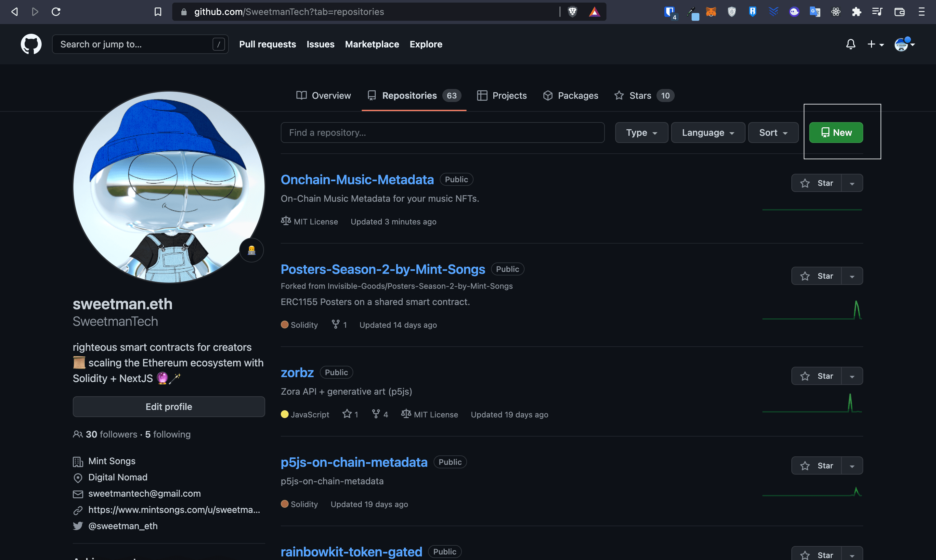Expand star lists dropdown for Posters-Season-2-by-Mint-Songs
Viewport: 936px width, 560px height.
coord(852,276)
